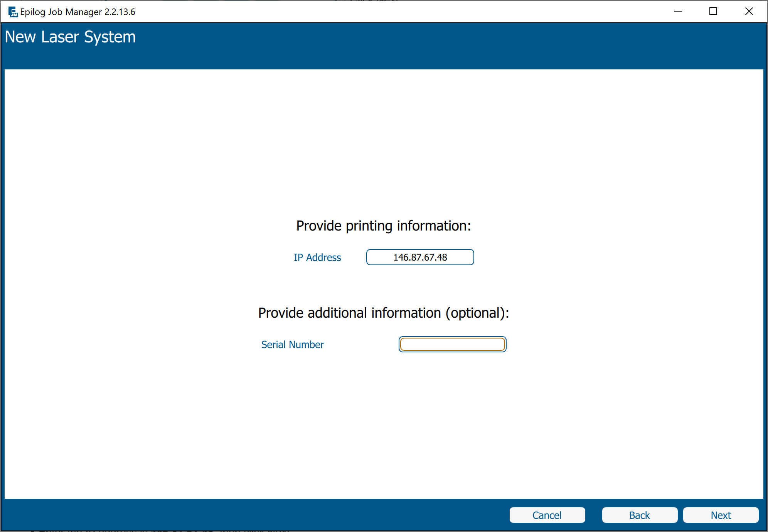Proceed with the Next button

pos(721,515)
